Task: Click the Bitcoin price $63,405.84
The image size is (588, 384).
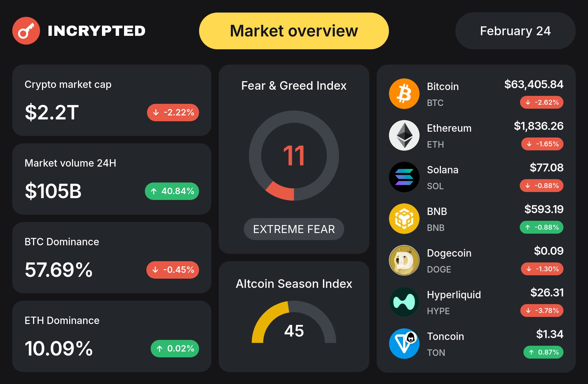Action: pyautogui.click(x=533, y=84)
